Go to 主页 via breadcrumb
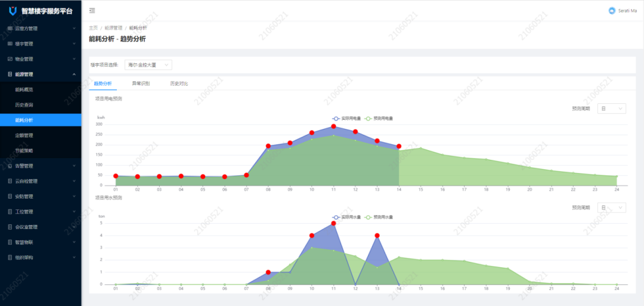This screenshot has height=306, width=644. pyautogui.click(x=93, y=28)
